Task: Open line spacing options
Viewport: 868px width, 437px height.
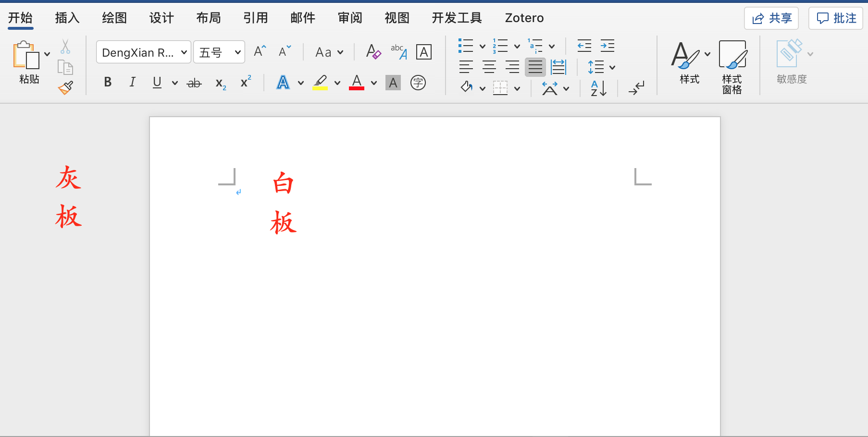Action: [x=596, y=67]
